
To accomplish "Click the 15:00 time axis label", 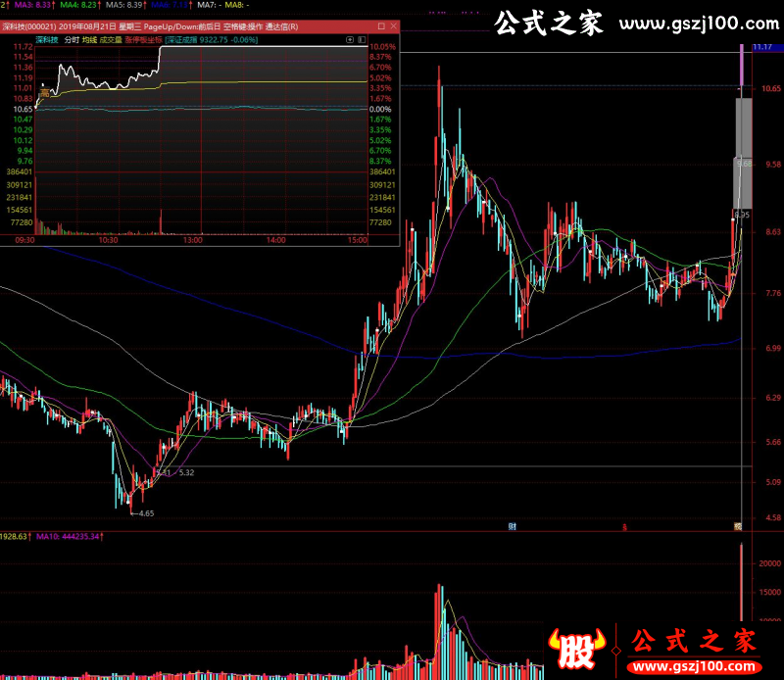I will click(358, 240).
